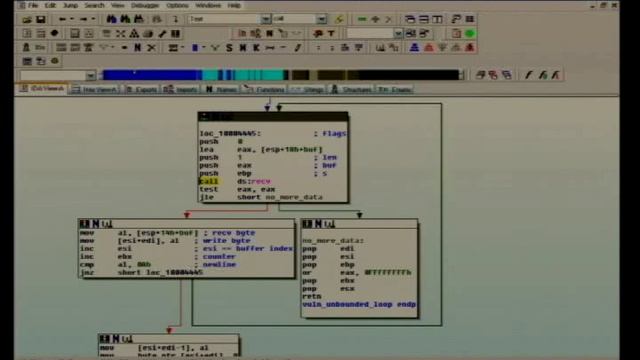Expand the Text search type dropdown

coord(266,19)
